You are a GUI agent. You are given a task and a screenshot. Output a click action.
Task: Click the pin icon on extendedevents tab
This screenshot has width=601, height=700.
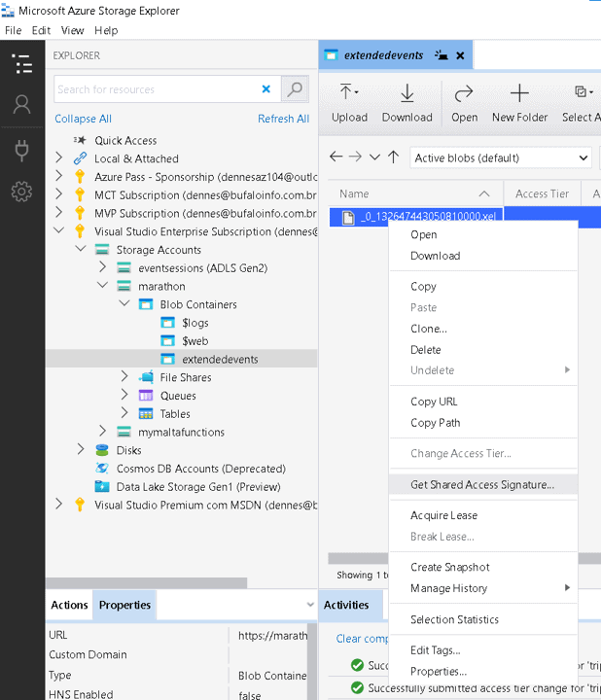pyautogui.click(x=442, y=55)
